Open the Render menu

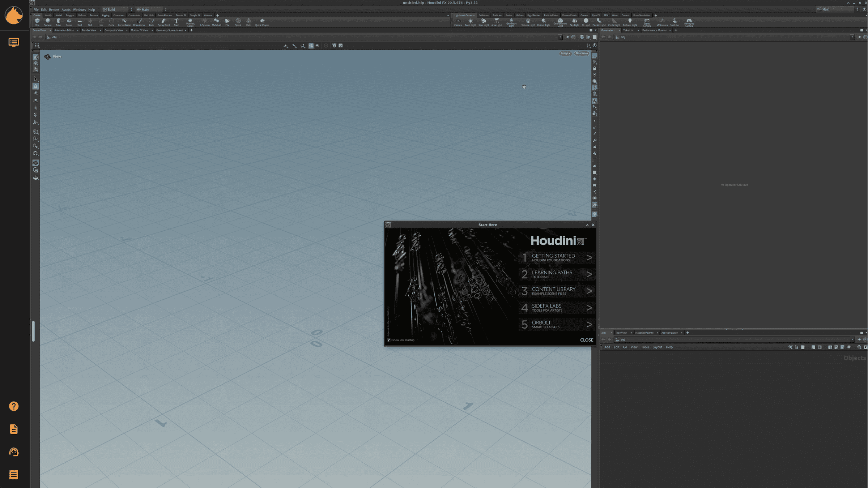pyautogui.click(x=54, y=9)
